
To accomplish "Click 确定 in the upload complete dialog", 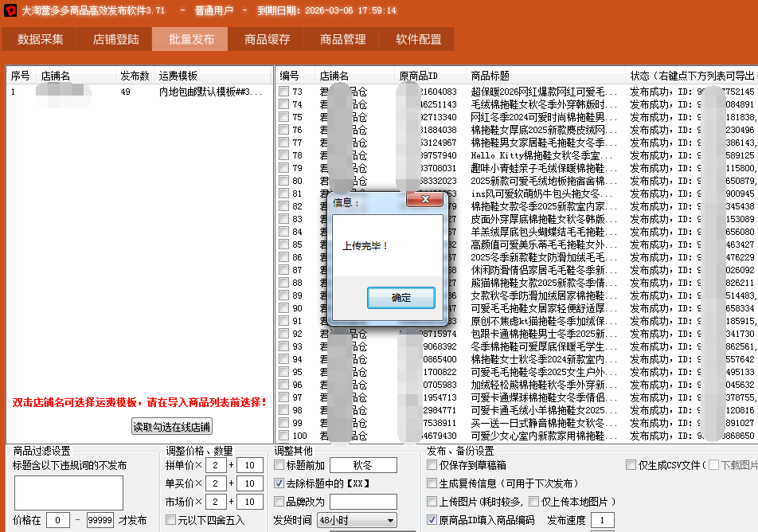I will point(401,298).
